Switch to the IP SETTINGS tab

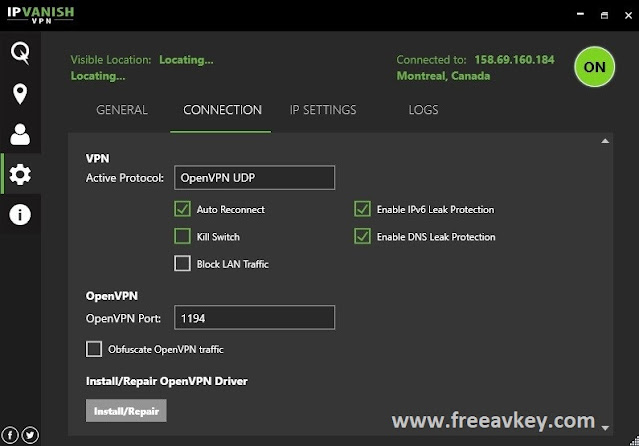point(323,110)
